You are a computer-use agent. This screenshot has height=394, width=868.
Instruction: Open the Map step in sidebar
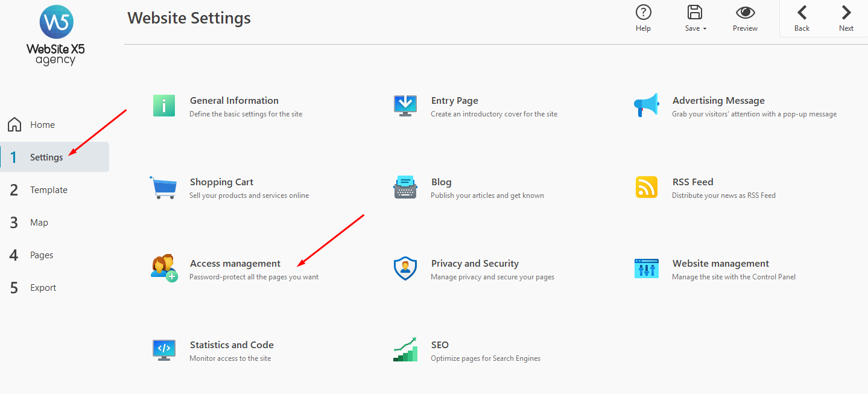pos(39,223)
